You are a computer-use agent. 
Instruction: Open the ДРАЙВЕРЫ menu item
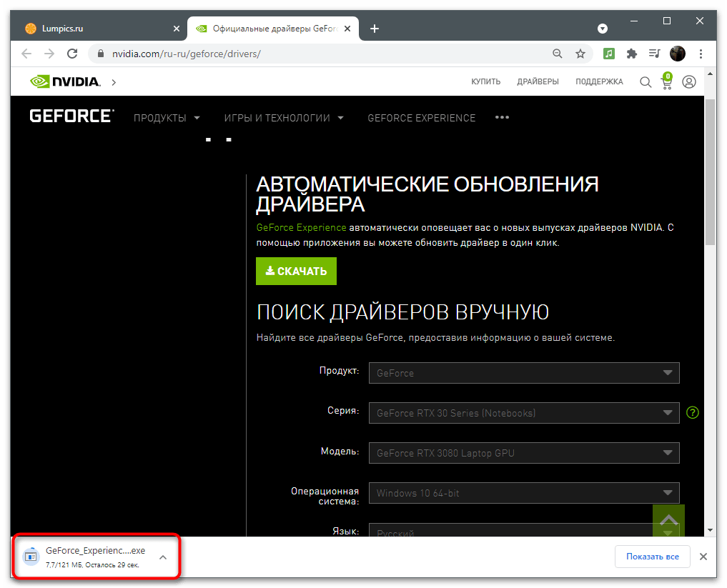point(538,81)
